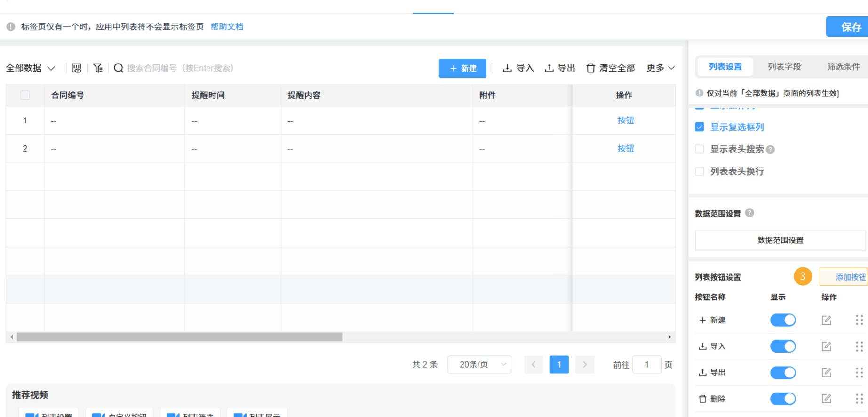868x417 pixels.
Task: Open the 20条/页 page size selector
Action: point(479,364)
